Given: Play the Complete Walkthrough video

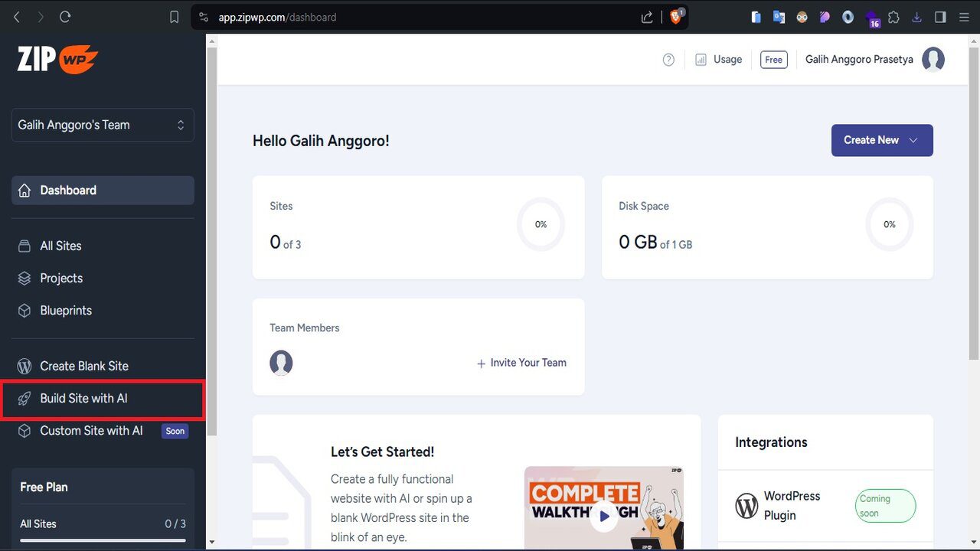Looking at the screenshot, I should tap(604, 516).
